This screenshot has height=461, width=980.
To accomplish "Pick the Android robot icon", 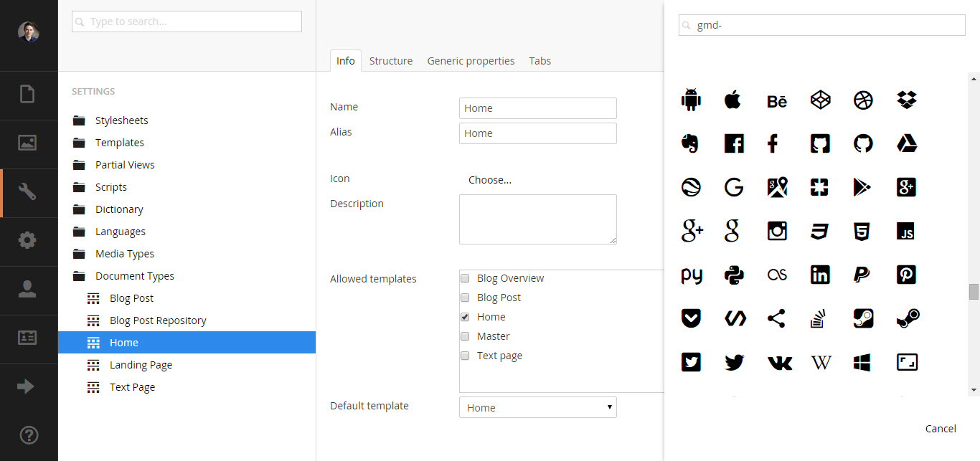I will pos(691,100).
